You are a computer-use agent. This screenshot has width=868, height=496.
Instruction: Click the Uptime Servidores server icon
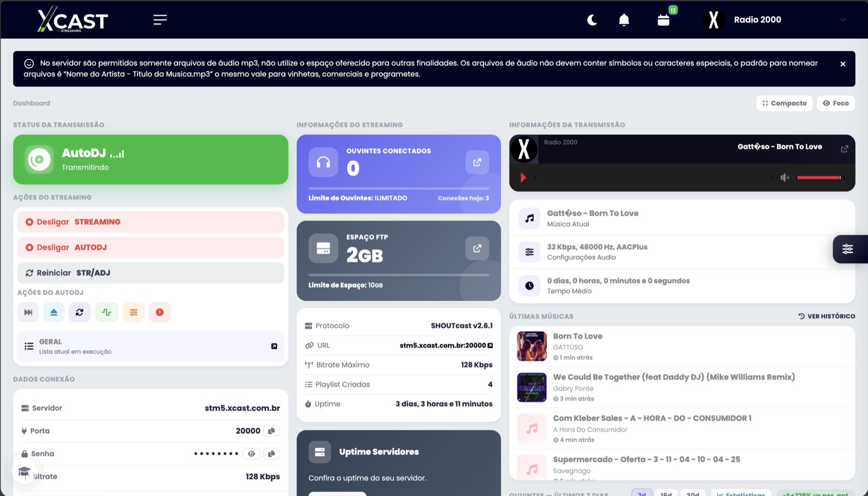[x=320, y=452]
